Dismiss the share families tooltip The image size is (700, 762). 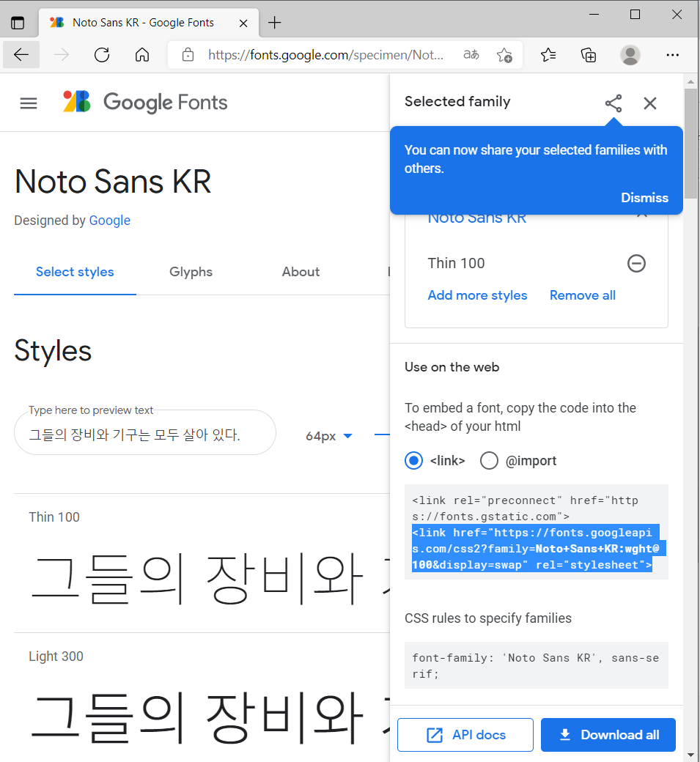point(644,198)
